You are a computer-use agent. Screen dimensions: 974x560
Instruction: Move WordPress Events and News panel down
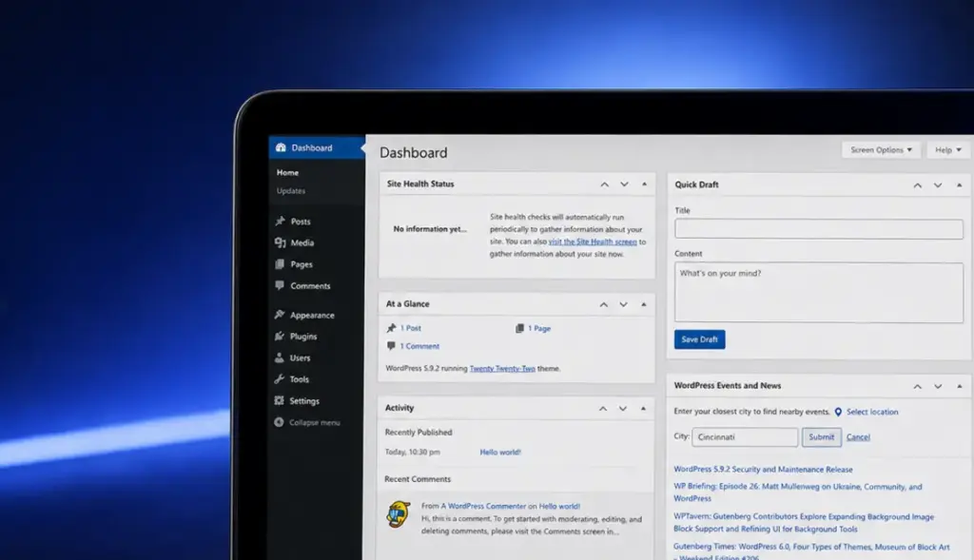click(938, 386)
